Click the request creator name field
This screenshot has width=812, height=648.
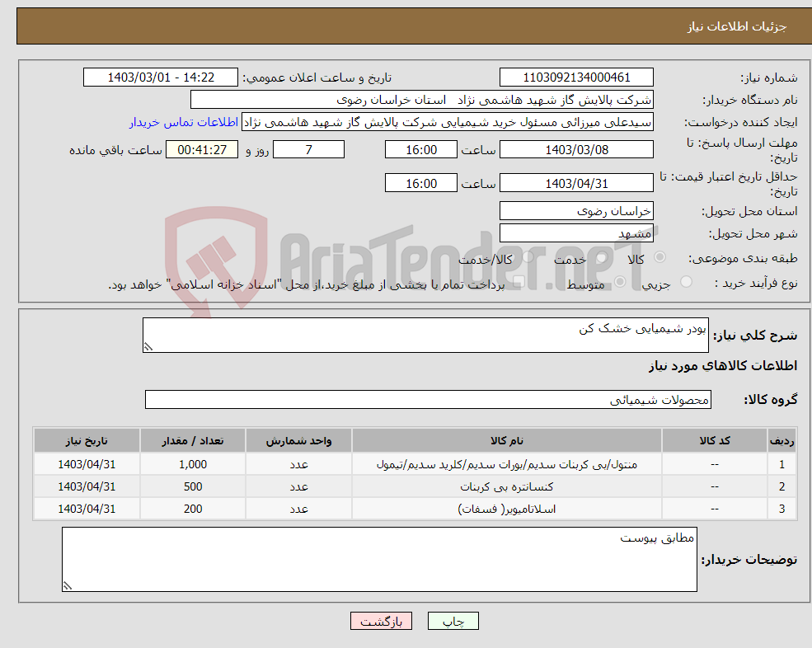(448, 122)
